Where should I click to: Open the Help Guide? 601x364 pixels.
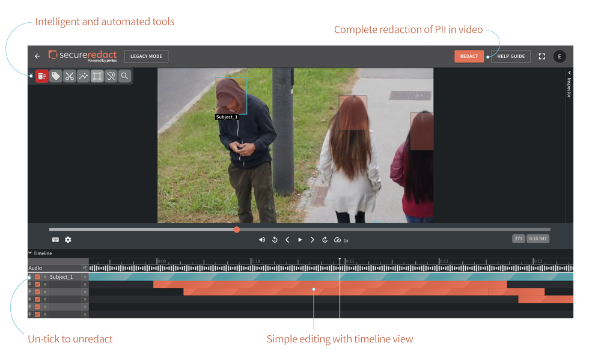coord(510,56)
